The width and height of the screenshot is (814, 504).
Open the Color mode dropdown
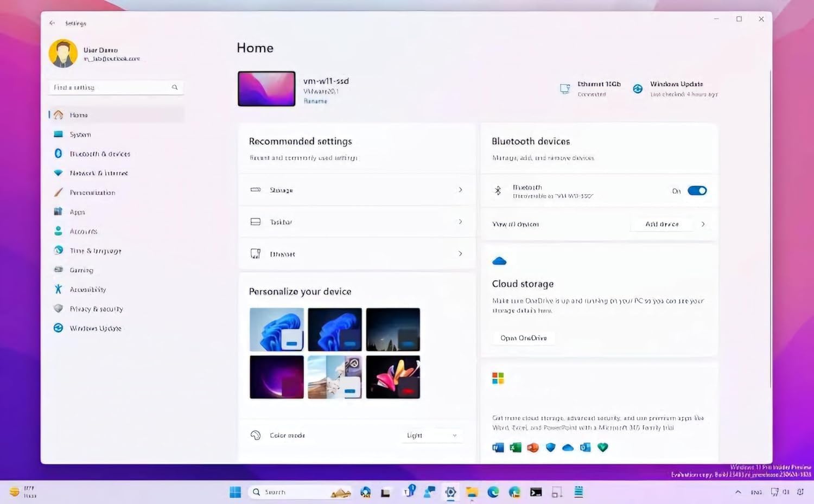[432, 436]
